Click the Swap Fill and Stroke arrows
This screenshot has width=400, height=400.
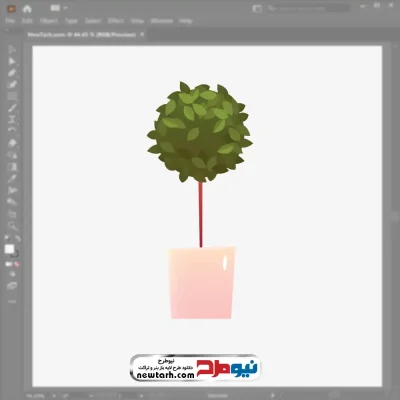pos(18,239)
